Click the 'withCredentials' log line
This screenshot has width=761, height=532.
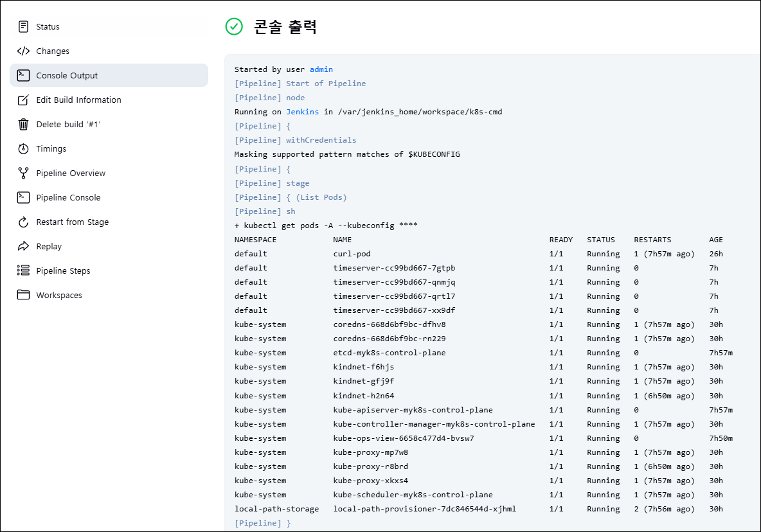coord(295,139)
